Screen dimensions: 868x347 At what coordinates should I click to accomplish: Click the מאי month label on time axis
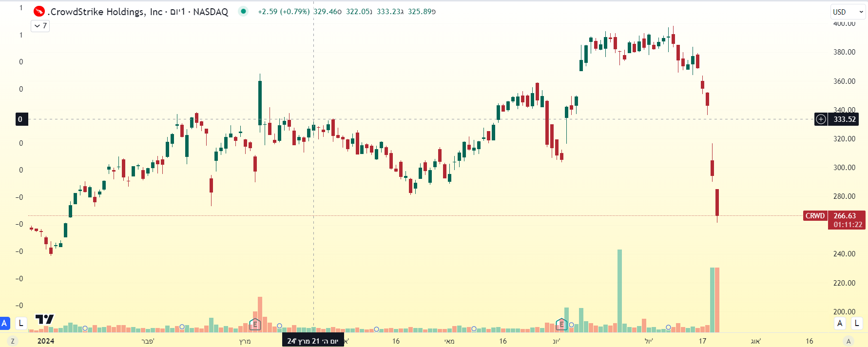(x=449, y=341)
